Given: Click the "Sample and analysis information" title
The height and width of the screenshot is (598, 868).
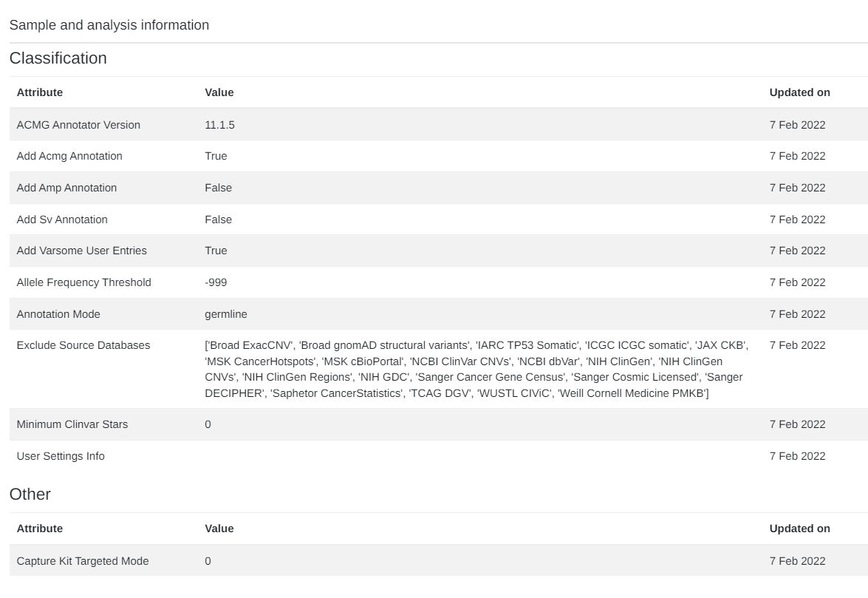Looking at the screenshot, I should (109, 25).
